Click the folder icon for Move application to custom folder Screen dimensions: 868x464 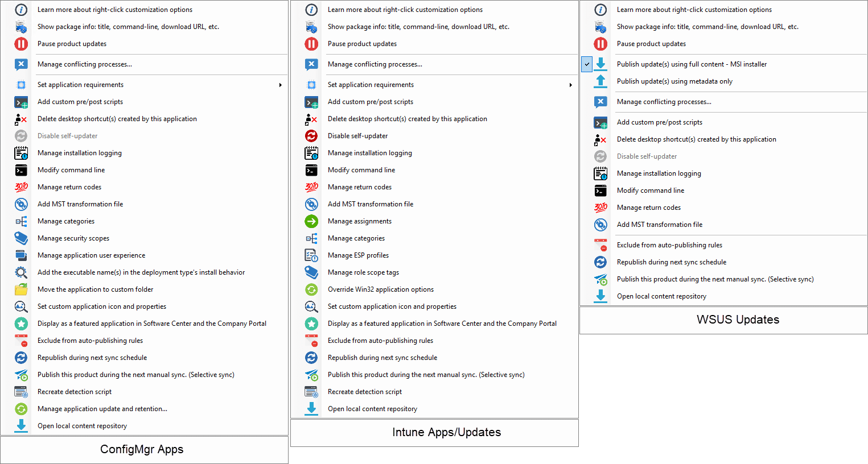21,289
